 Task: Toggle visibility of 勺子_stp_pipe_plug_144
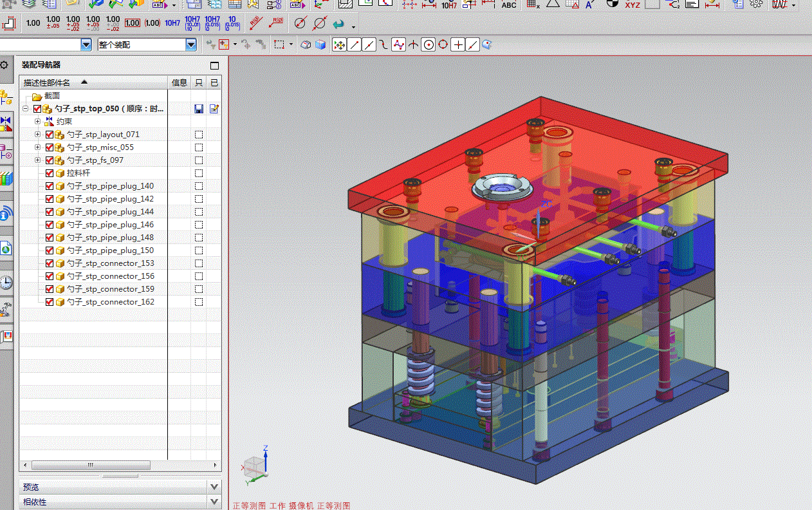[x=50, y=212]
